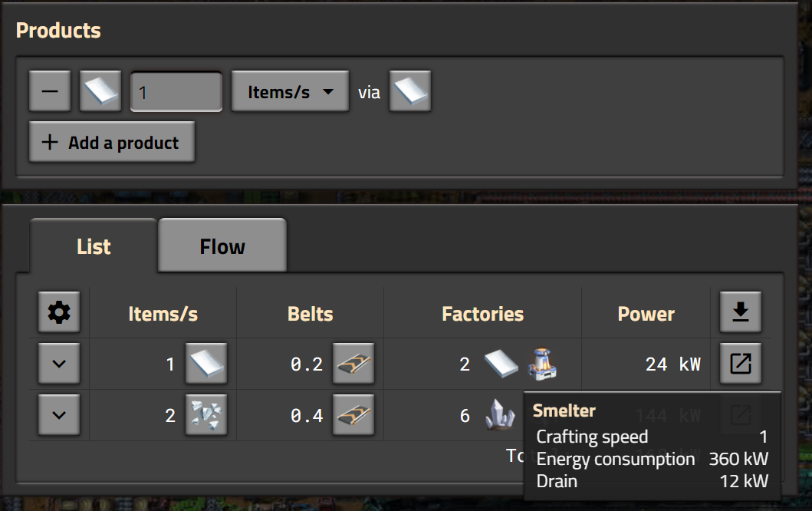Screen dimensions: 812x511
Task: Click the export/download icon in the Power column header
Action: pyautogui.click(x=740, y=312)
